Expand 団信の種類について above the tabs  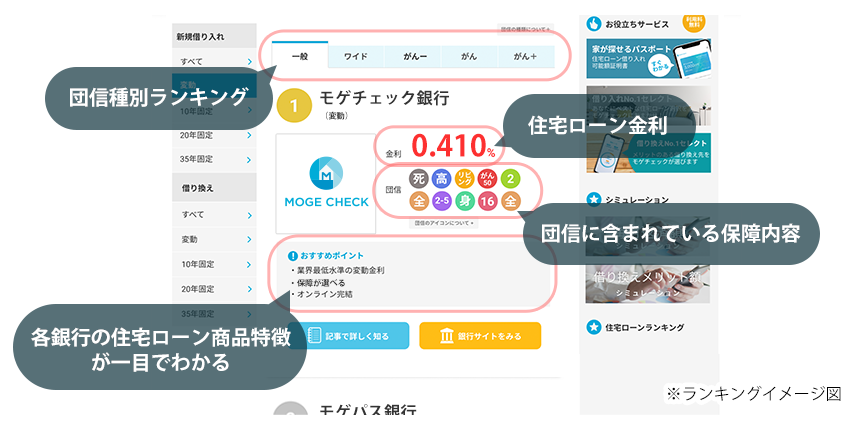pos(524,30)
